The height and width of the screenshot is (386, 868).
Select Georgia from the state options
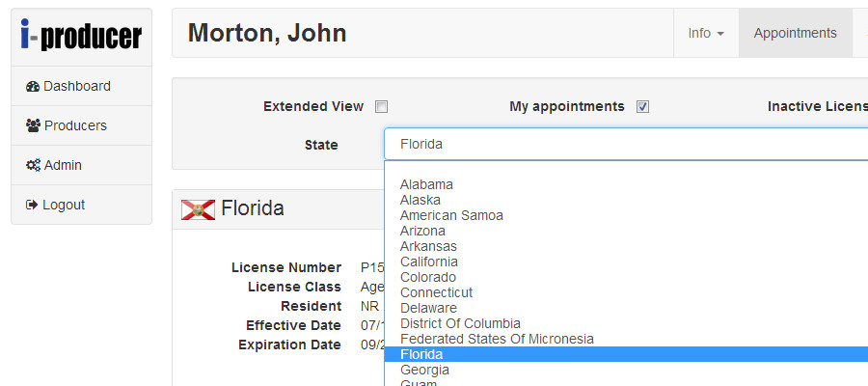tap(424, 370)
